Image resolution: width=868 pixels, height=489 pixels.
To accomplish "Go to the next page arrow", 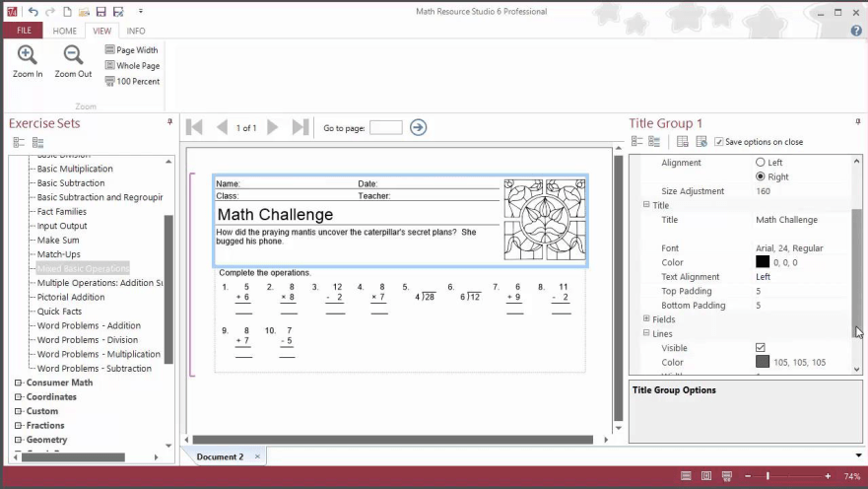I will [x=273, y=127].
